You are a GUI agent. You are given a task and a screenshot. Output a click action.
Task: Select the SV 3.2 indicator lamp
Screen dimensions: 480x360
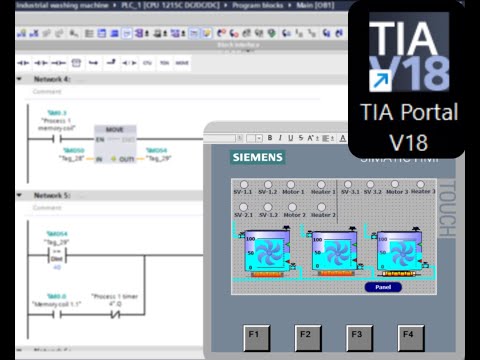(370, 184)
